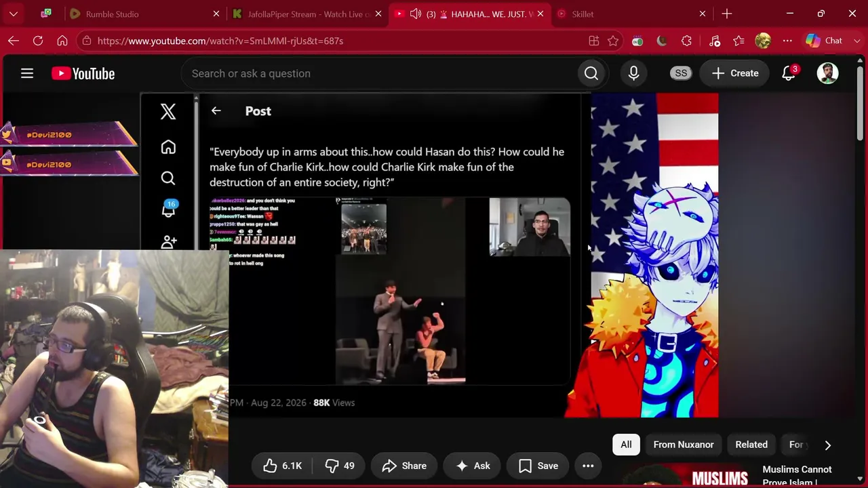This screenshot has width=868, height=488.
Task: Click the dark moon extension icon
Action: pos(662,41)
